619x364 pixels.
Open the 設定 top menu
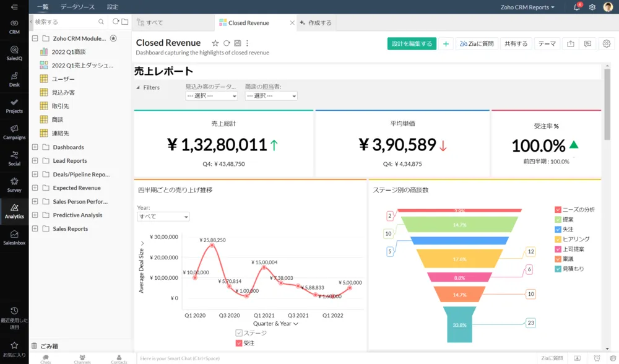pyautogui.click(x=113, y=7)
